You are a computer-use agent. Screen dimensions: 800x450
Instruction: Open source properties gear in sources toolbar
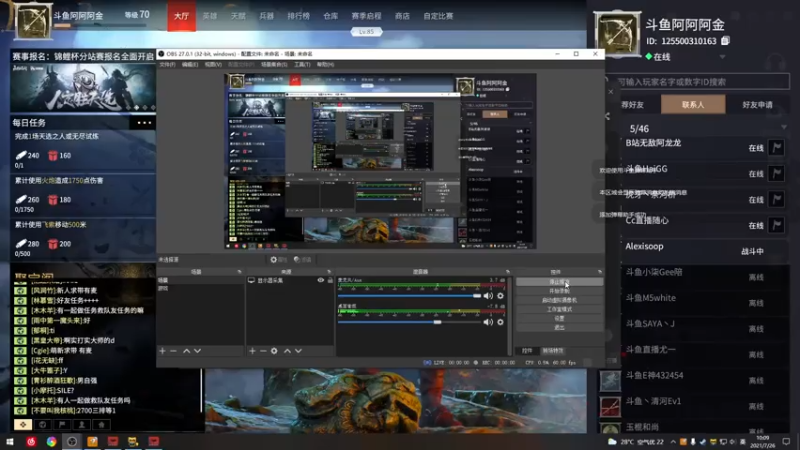coord(274,351)
